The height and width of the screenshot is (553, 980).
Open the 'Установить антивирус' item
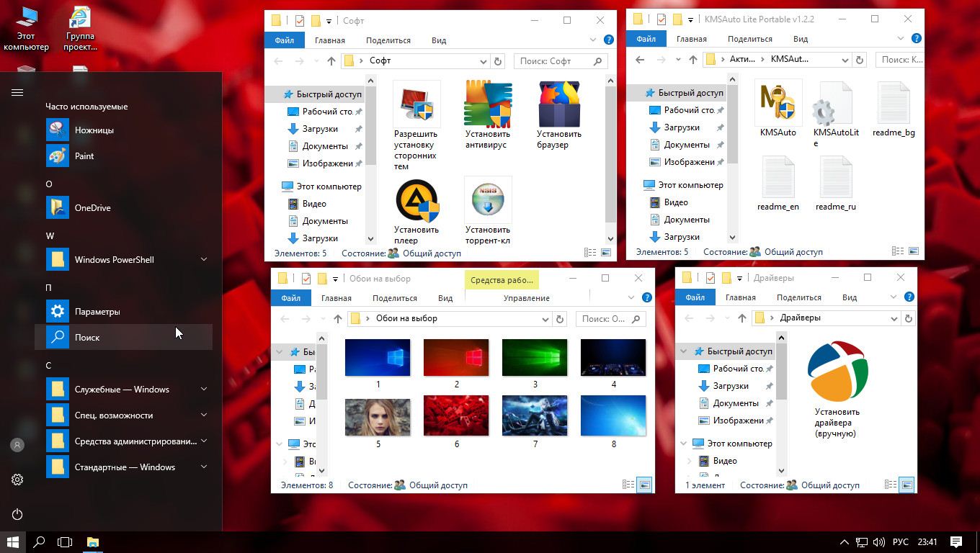487,115
